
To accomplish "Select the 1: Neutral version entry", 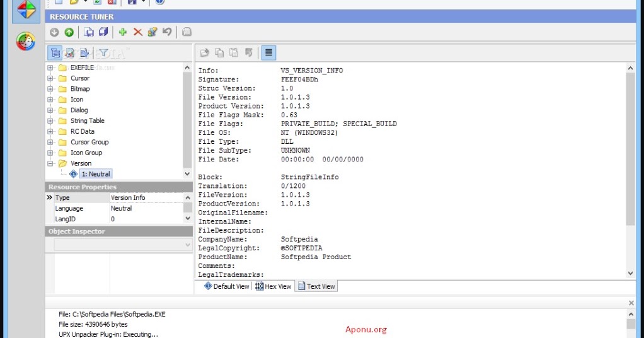I will point(96,174).
